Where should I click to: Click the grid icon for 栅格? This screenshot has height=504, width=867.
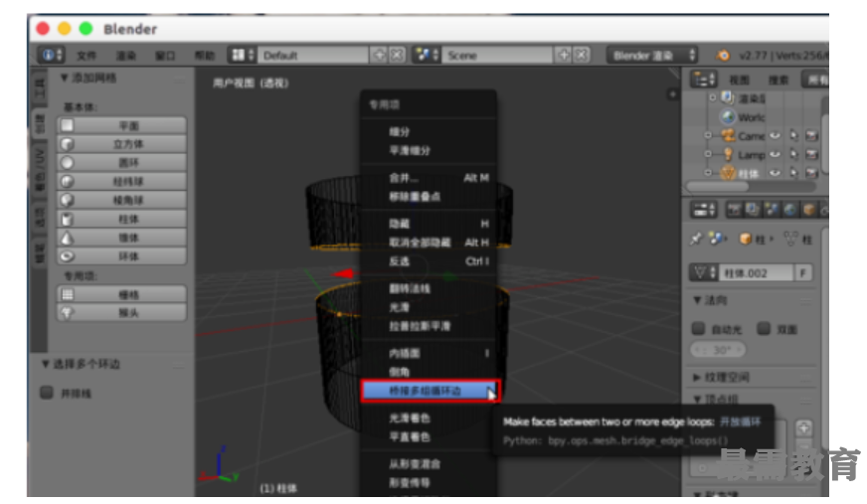[x=67, y=294]
